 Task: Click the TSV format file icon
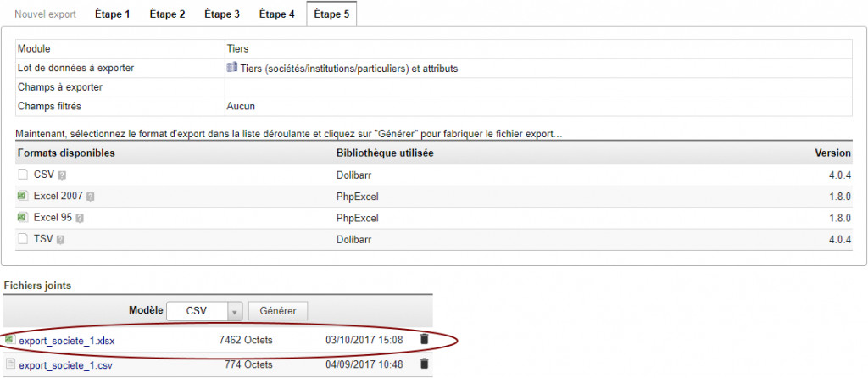pos(23,239)
